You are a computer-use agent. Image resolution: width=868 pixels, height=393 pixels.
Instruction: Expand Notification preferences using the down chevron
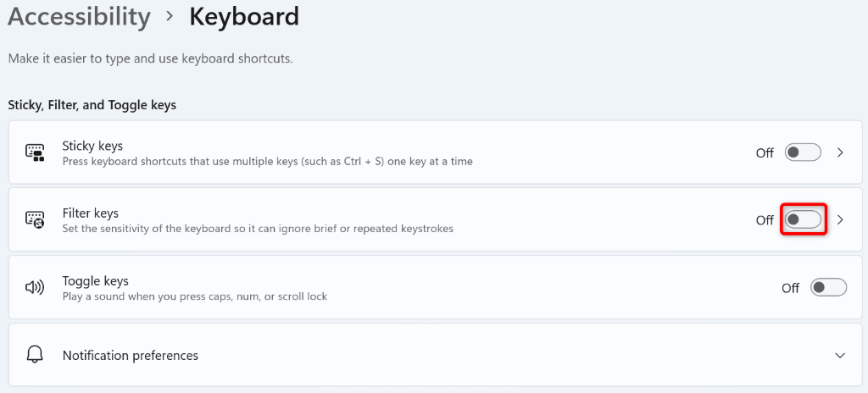click(x=840, y=355)
